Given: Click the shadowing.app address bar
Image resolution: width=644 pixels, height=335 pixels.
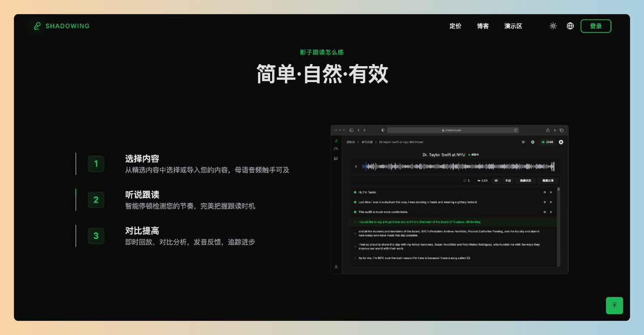Looking at the screenshot, I should click(x=453, y=130).
